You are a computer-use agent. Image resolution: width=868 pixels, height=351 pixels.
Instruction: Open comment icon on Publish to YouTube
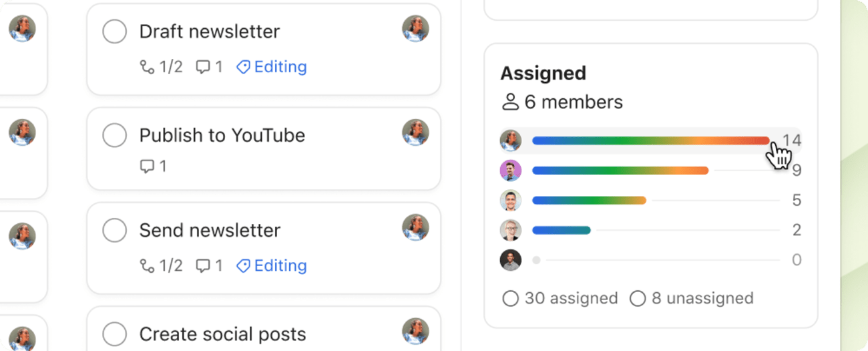pos(147,166)
